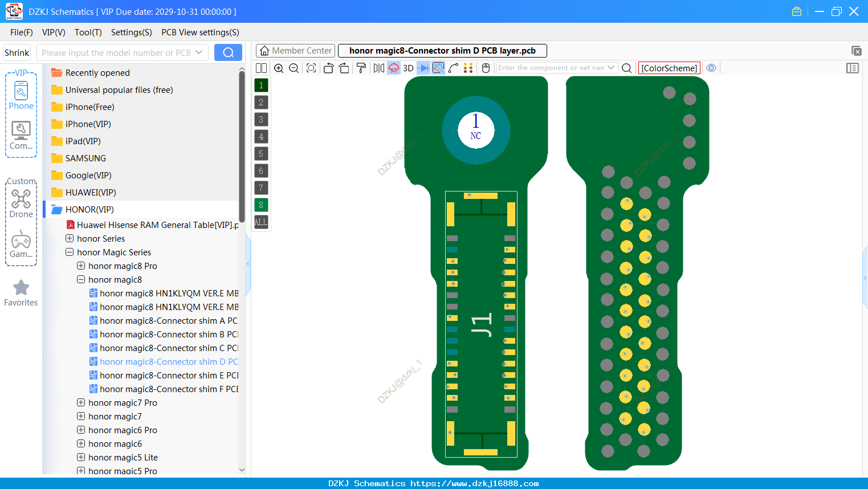
Task: Expand the honor magic5 Lite node
Action: (x=81, y=457)
